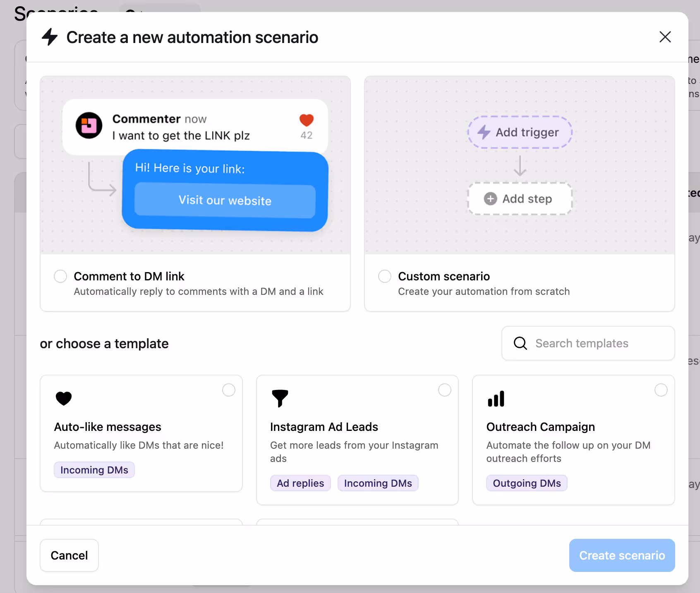
Task: Close the automation scenario dialog
Action: [665, 37]
